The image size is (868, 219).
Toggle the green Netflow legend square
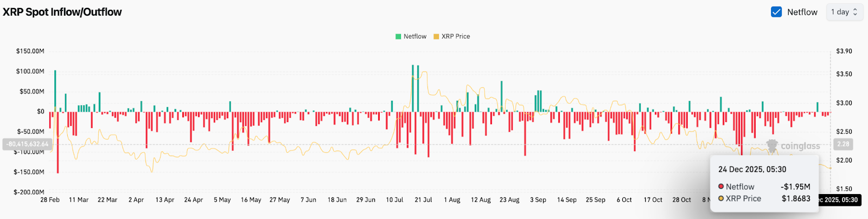tap(398, 36)
